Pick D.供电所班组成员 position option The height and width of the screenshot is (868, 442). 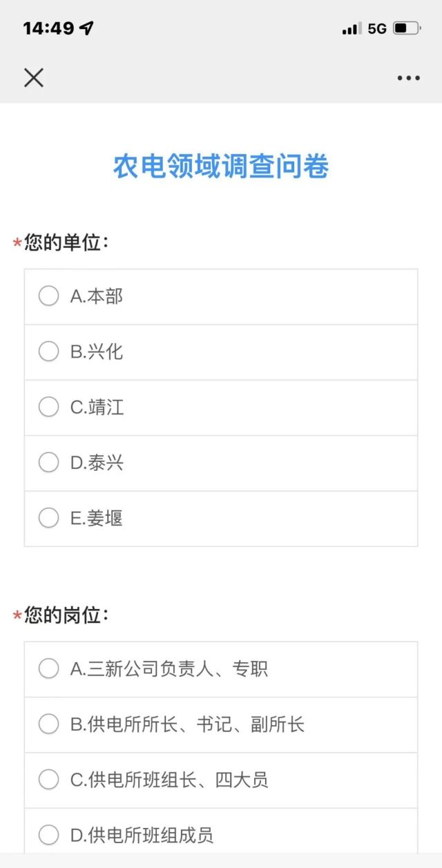pyautogui.click(x=48, y=836)
